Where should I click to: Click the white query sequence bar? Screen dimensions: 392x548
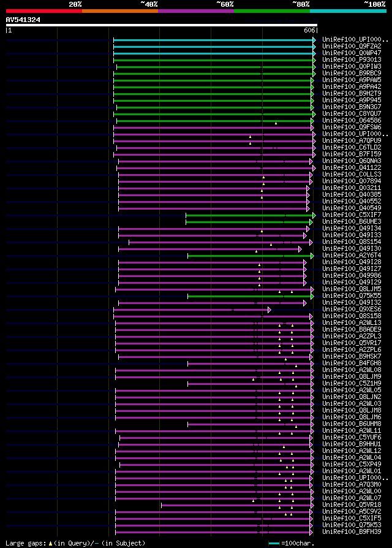(x=161, y=25)
